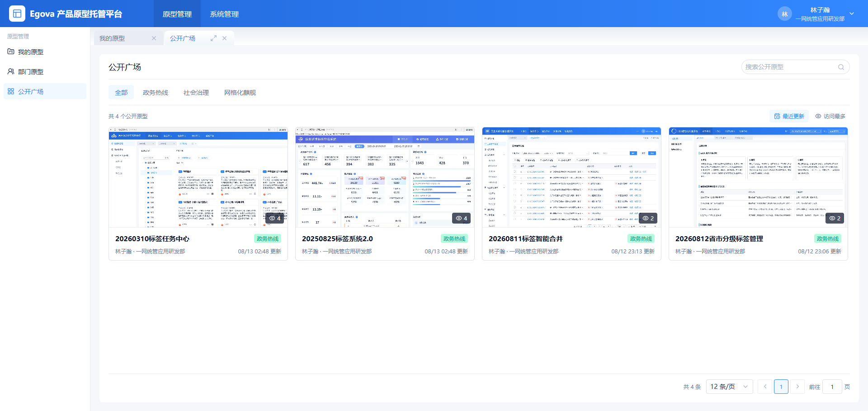This screenshot has height=411, width=868.
Task: Click the 林 user avatar
Action: tap(785, 14)
